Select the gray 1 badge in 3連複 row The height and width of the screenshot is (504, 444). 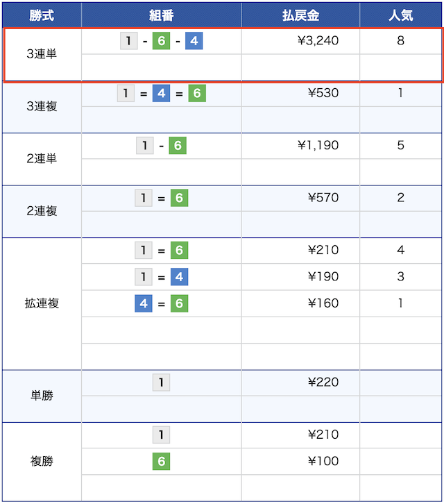126,94
